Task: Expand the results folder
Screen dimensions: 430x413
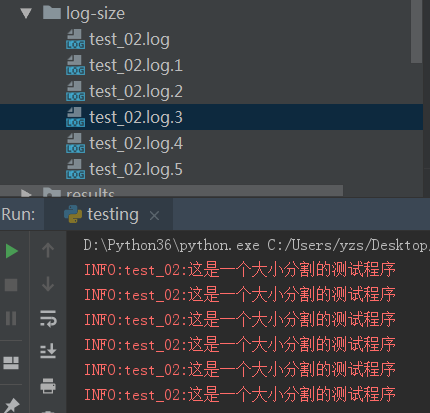Action: pyautogui.click(x=26, y=193)
